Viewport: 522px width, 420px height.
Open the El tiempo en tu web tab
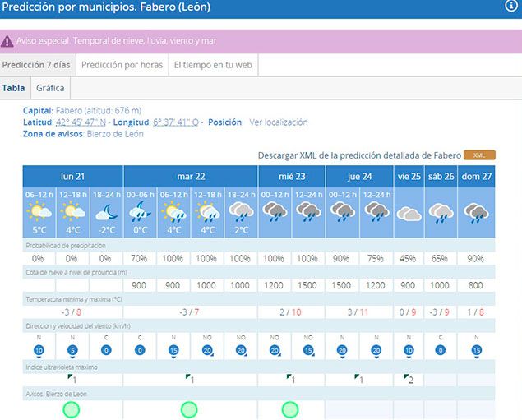(213, 65)
